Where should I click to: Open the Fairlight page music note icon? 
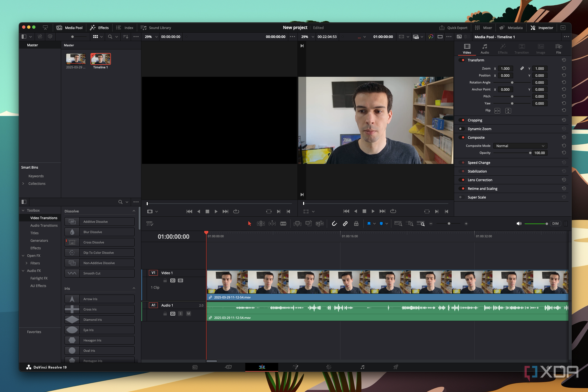coord(362,367)
